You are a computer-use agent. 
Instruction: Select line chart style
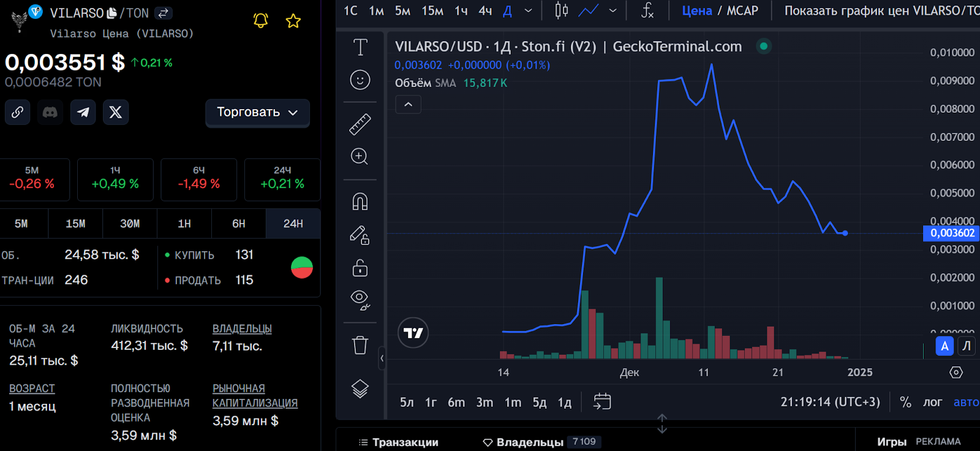click(589, 10)
